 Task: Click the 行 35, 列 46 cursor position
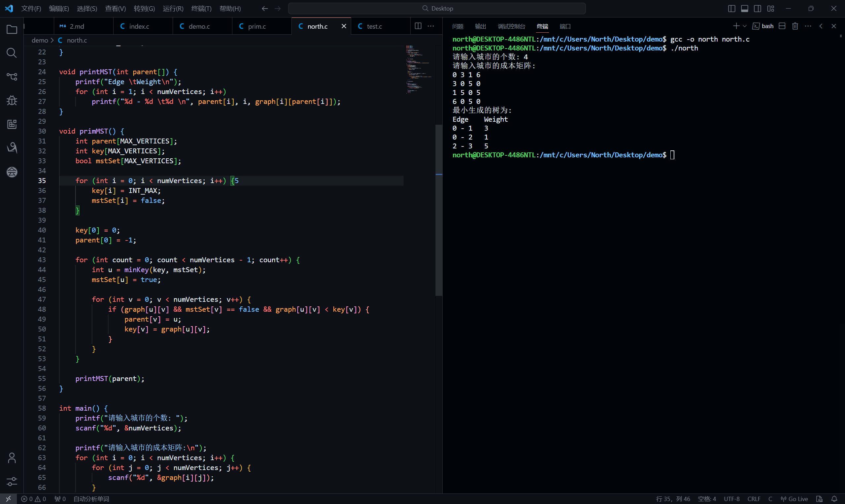pyautogui.click(x=673, y=499)
